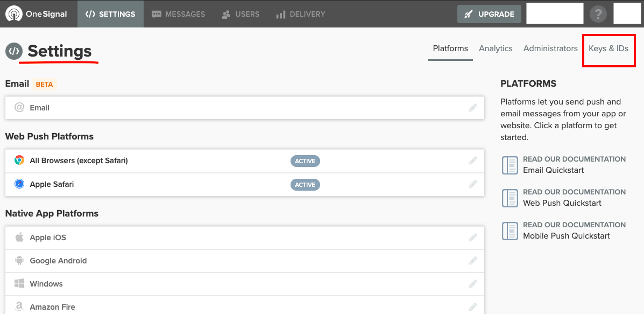This screenshot has height=314, width=644.
Task: Click the ACTIVE badge for Apple Safari
Action: point(305,185)
